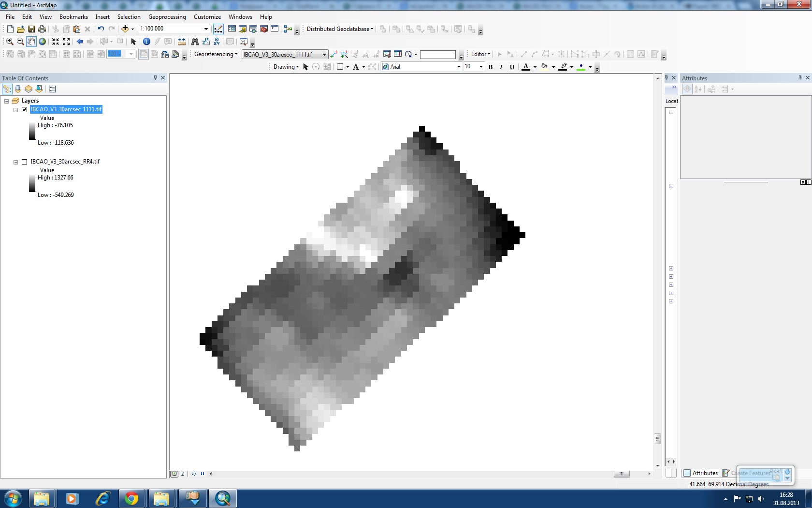
Task: Open the georeferencing layer dropdown
Action: click(324, 54)
